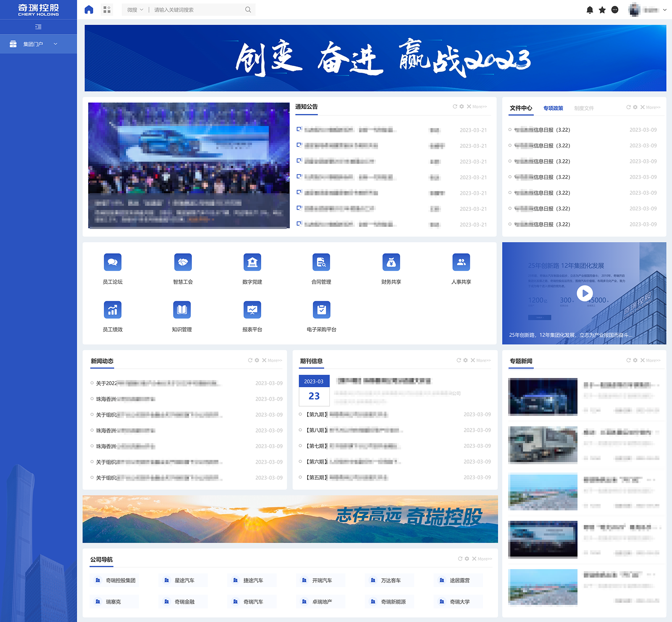672x622 pixels.
Task: Click the magnifier search icon
Action: [x=248, y=10]
